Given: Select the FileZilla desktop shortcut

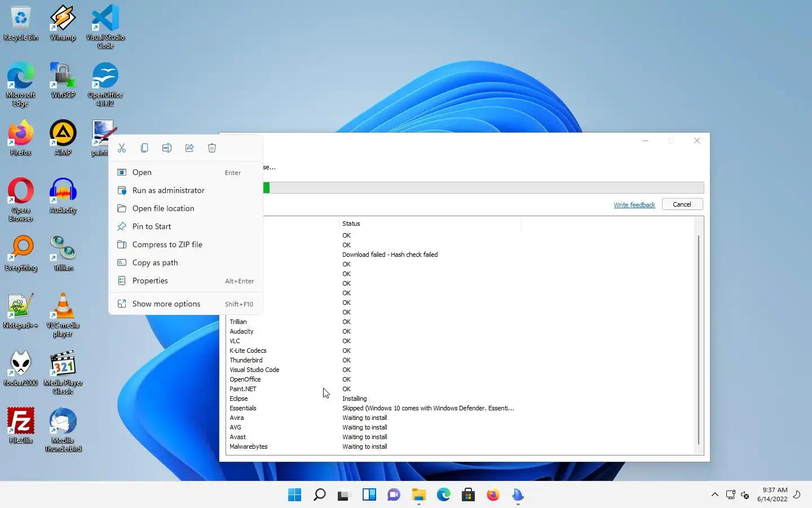Looking at the screenshot, I should tap(21, 426).
